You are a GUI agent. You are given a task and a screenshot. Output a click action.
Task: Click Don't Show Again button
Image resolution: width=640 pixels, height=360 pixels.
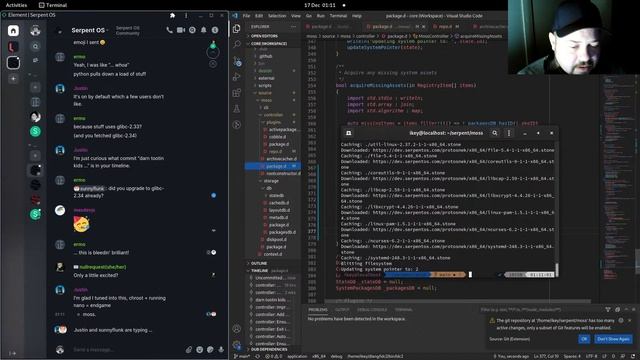pos(613,339)
